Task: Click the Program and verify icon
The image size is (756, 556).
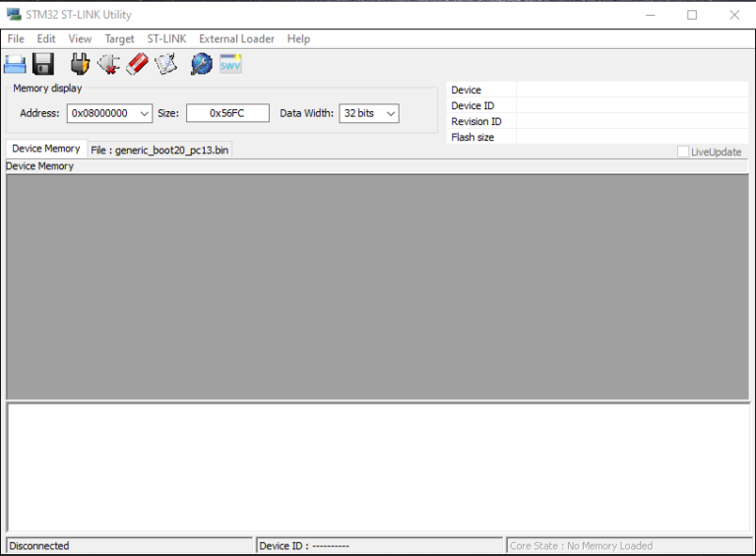Action: pyautogui.click(x=165, y=65)
